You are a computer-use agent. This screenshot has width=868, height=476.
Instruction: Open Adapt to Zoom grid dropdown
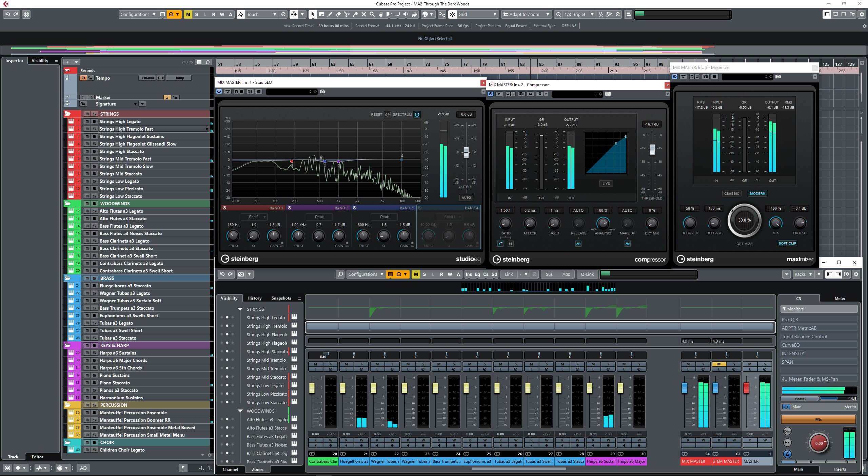coord(526,14)
